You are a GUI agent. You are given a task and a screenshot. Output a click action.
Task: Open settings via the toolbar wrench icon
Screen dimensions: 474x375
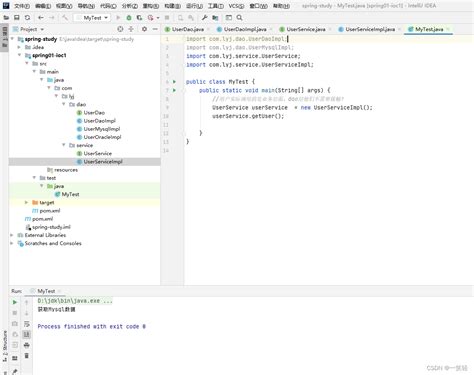205,18
